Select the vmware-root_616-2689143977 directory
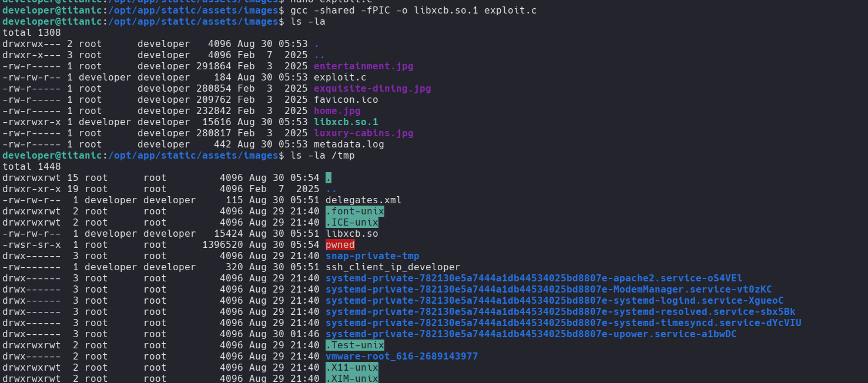The image size is (868, 383). (401, 357)
